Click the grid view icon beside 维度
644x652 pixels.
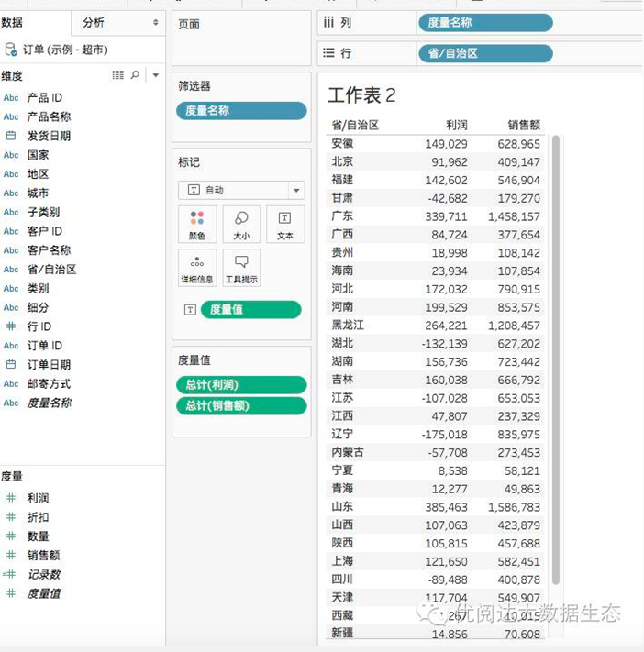pyautogui.click(x=117, y=75)
